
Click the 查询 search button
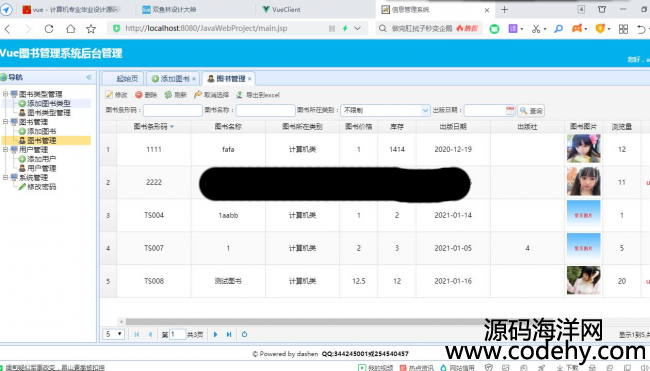(531, 111)
